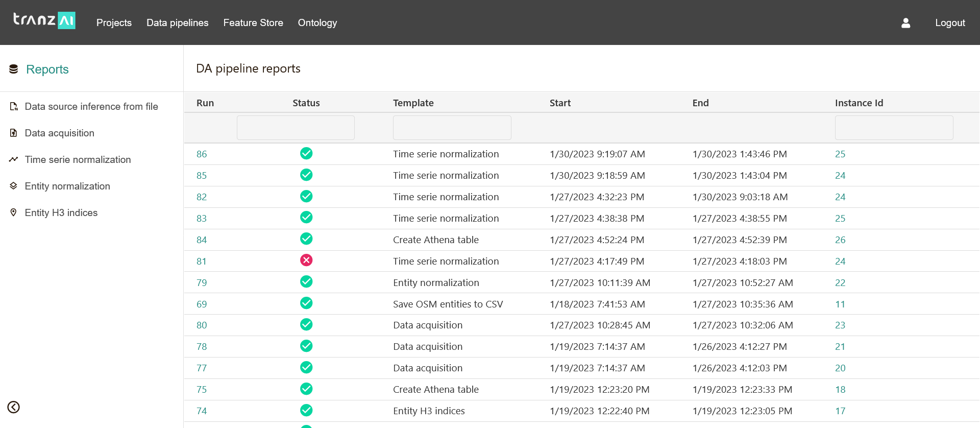The height and width of the screenshot is (428, 980).
Task: Select Time serie normalization in sidebar
Action: (x=78, y=159)
